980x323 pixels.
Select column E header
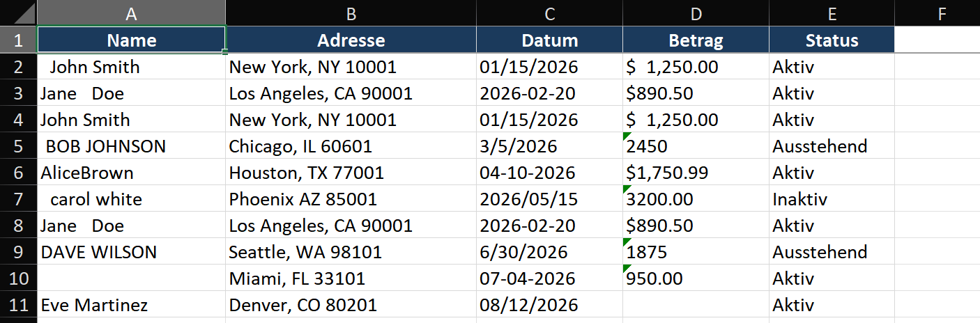click(x=832, y=13)
